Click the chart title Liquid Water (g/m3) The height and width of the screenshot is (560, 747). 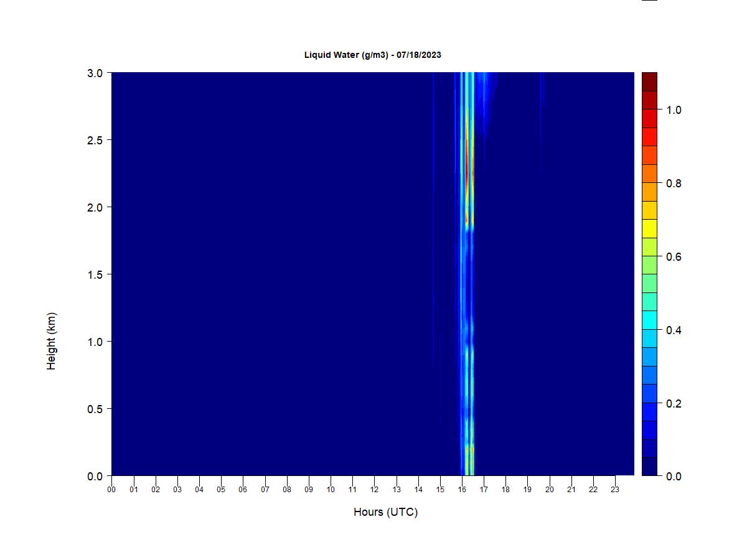pyautogui.click(x=372, y=55)
